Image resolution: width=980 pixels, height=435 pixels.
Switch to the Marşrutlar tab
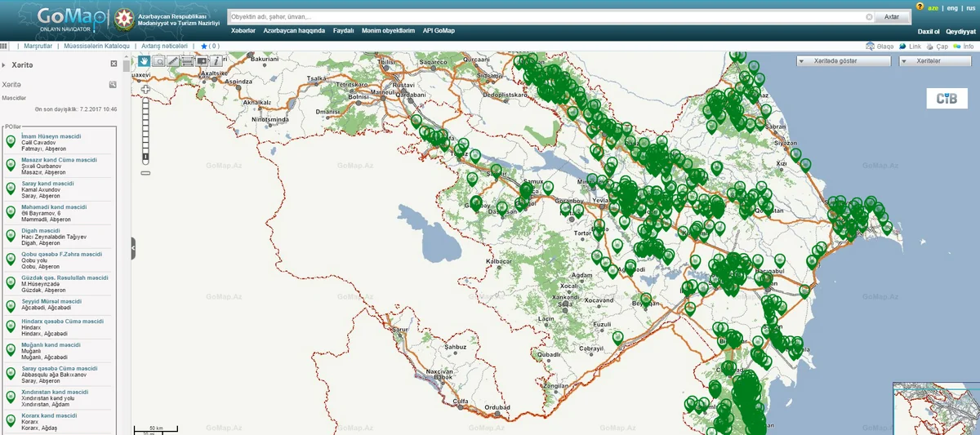click(38, 47)
